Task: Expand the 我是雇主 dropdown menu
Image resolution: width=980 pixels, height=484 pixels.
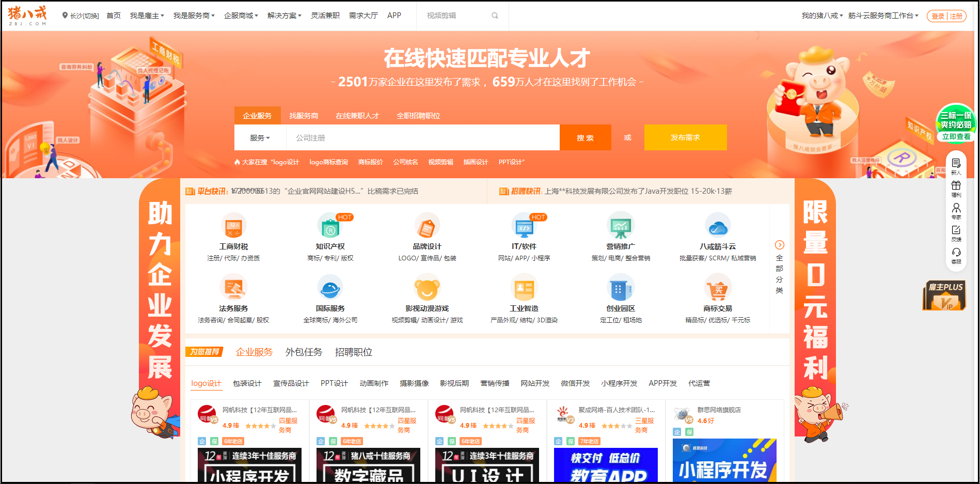Action: click(147, 15)
